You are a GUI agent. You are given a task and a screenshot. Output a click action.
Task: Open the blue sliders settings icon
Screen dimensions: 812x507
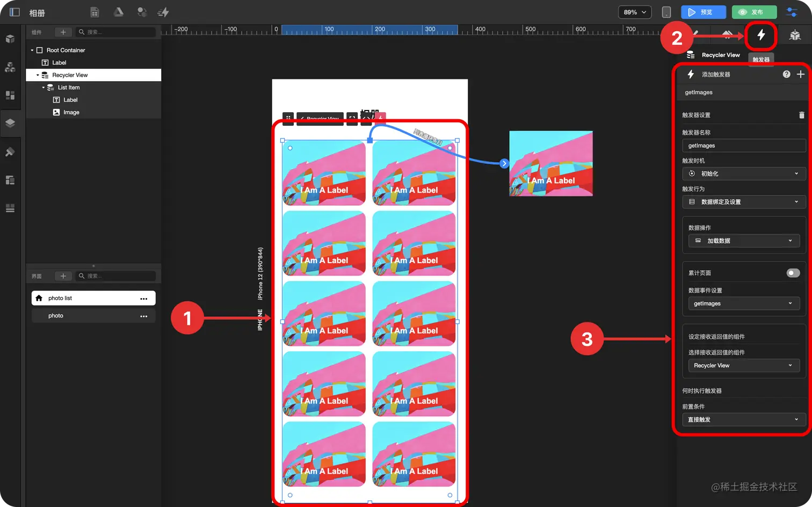pyautogui.click(x=792, y=12)
